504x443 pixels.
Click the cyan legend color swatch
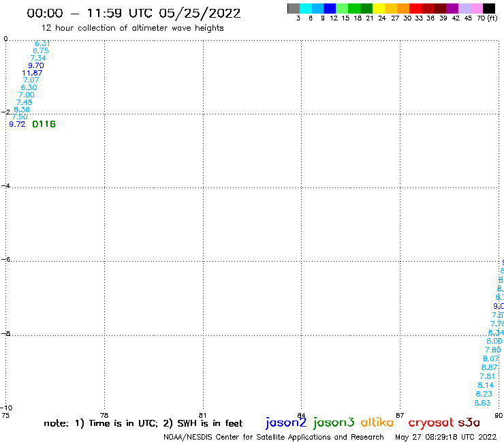coord(306,8)
